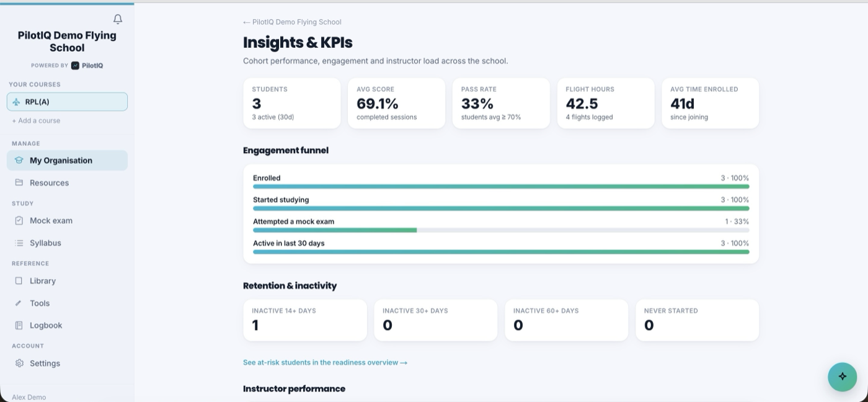Click the Inactive 30+ Days card

(435, 320)
